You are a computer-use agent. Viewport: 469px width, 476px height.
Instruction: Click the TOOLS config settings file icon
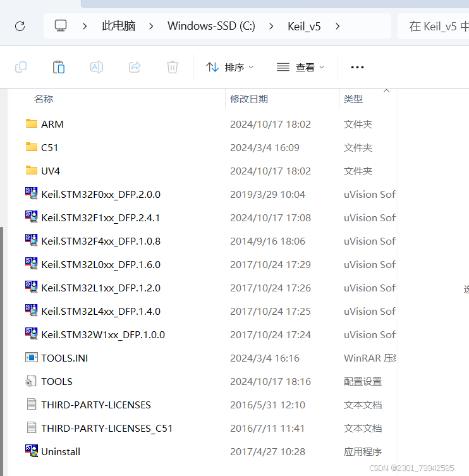pyautogui.click(x=31, y=381)
